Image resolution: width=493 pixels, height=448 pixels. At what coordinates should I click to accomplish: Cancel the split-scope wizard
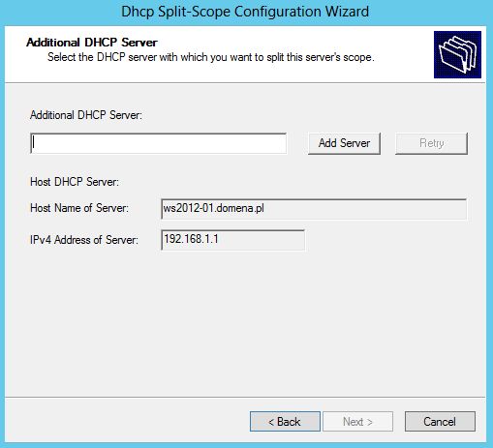(x=440, y=421)
